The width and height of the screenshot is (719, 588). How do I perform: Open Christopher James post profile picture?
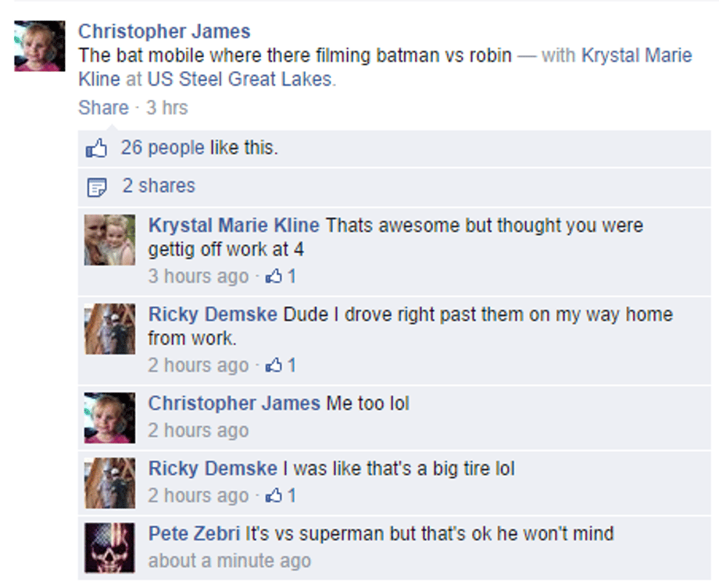tap(40, 46)
